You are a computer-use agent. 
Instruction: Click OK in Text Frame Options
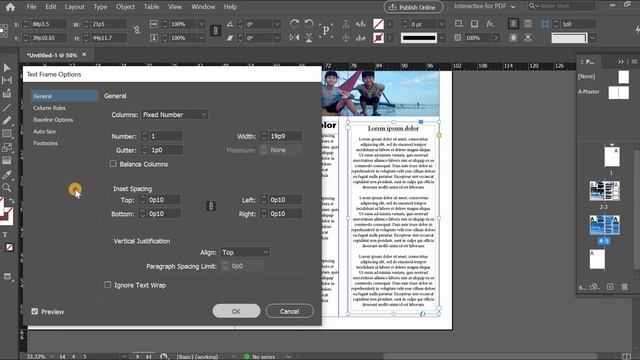click(236, 311)
